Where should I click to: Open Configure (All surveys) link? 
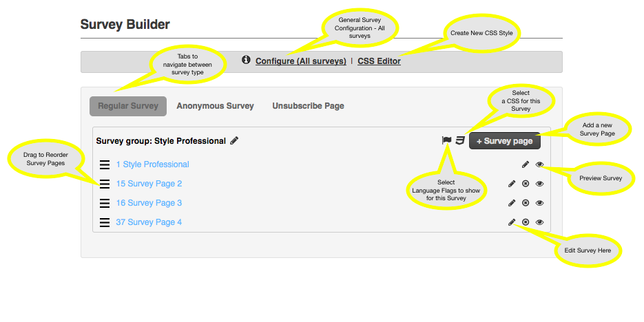coord(300,61)
